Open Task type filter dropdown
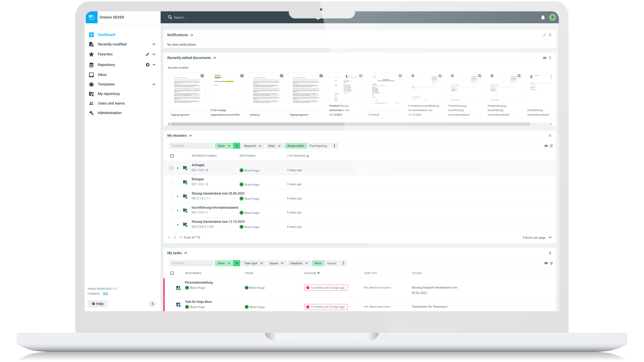 pyautogui.click(x=254, y=263)
